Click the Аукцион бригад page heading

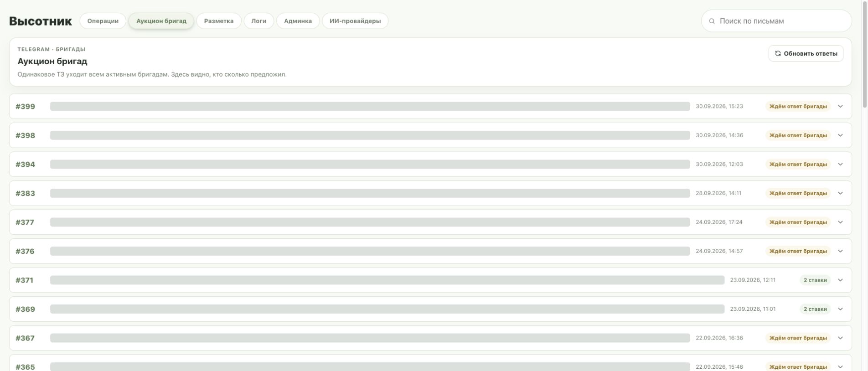[52, 61]
